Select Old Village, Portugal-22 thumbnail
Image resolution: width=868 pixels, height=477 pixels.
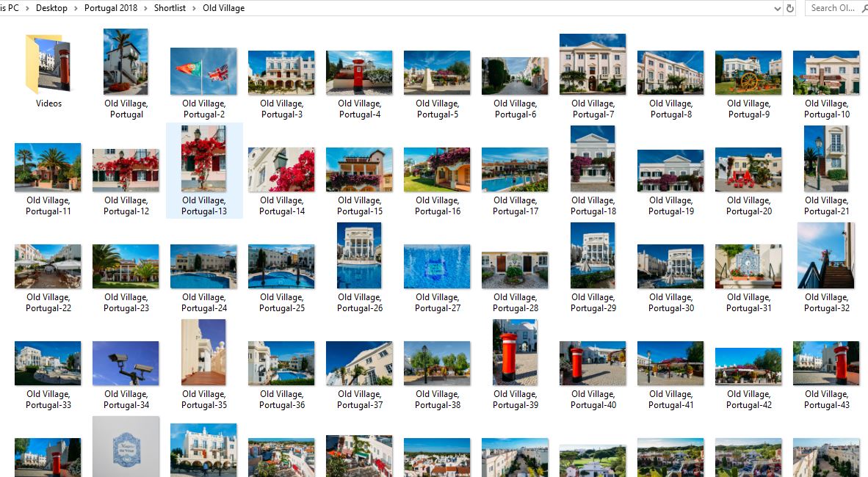[48, 266]
